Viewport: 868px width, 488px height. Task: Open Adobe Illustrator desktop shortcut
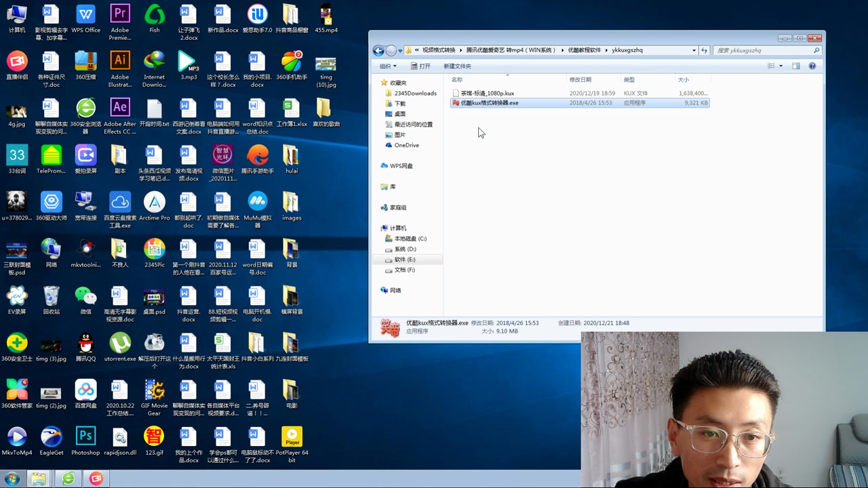pos(120,68)
